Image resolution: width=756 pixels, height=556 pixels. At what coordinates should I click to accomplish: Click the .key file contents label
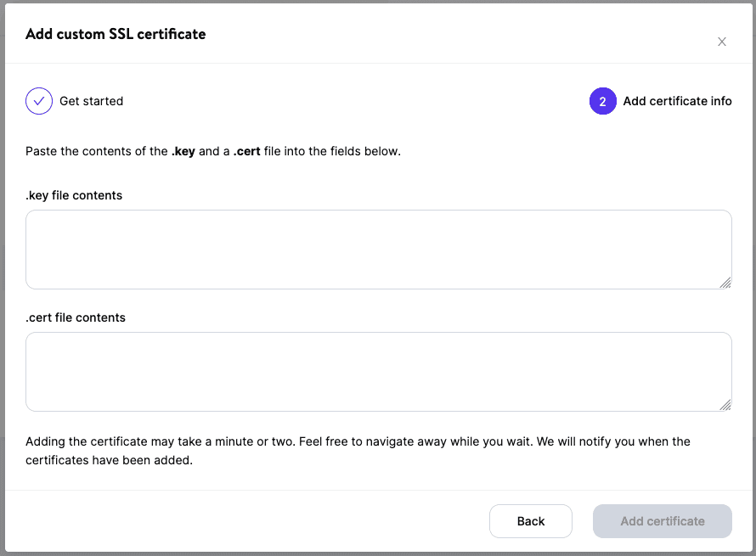[73, 195]
